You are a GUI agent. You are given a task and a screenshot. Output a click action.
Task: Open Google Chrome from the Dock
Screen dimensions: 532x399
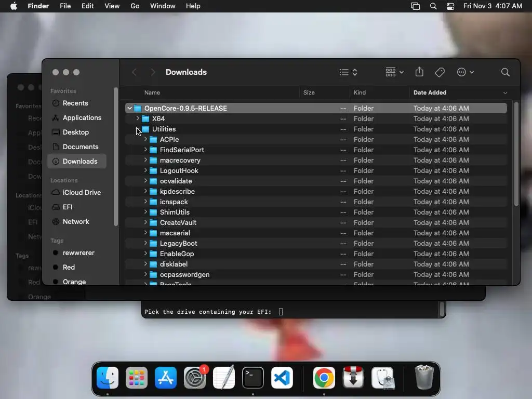[x=324, y=378]
